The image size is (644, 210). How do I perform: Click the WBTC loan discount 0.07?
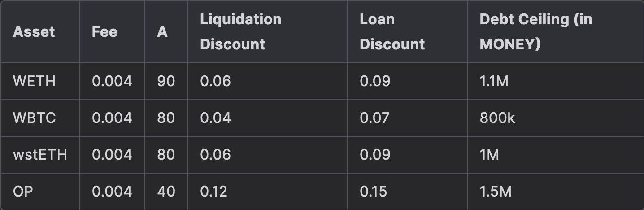[375, 118]
